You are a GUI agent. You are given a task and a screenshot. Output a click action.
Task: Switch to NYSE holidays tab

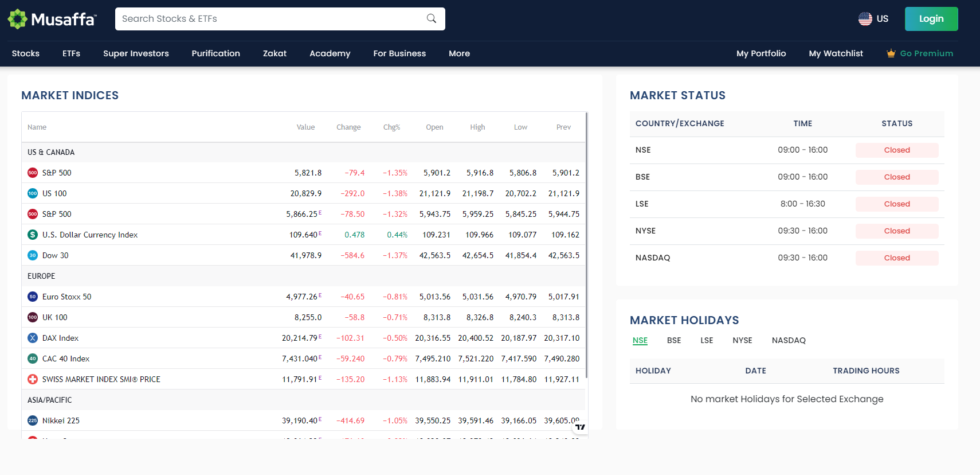coord(742,340)
